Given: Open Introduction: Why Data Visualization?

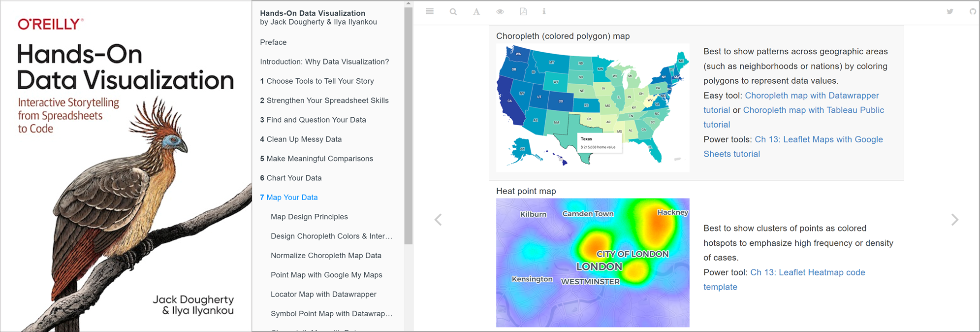Looking at the screenshot, I should click(324, 62).
